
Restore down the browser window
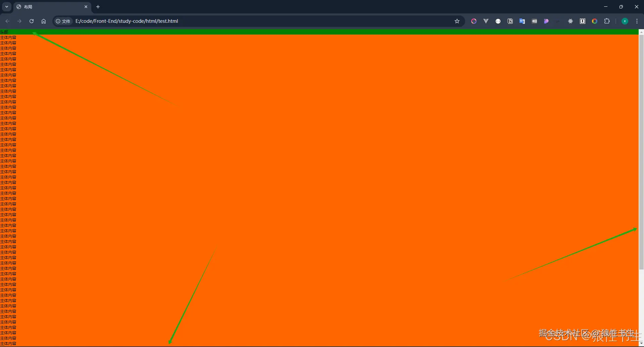tap(621, 7)
